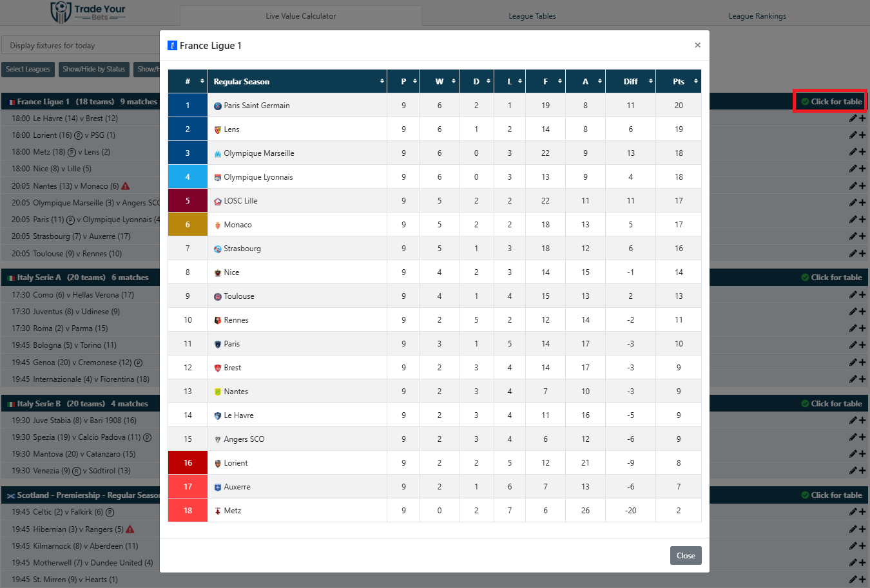
Task: Open the League Rankings tab
Action: tap(757, 16)
